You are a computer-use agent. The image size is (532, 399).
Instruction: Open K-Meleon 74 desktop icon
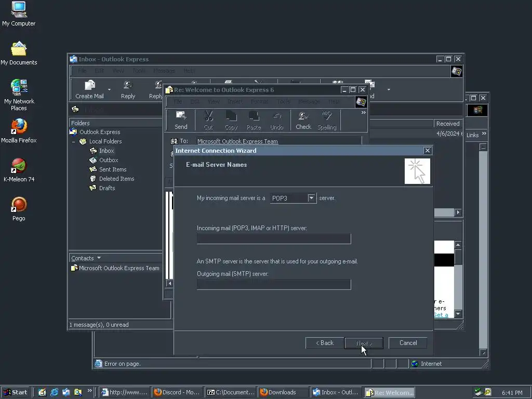(19, 170)
